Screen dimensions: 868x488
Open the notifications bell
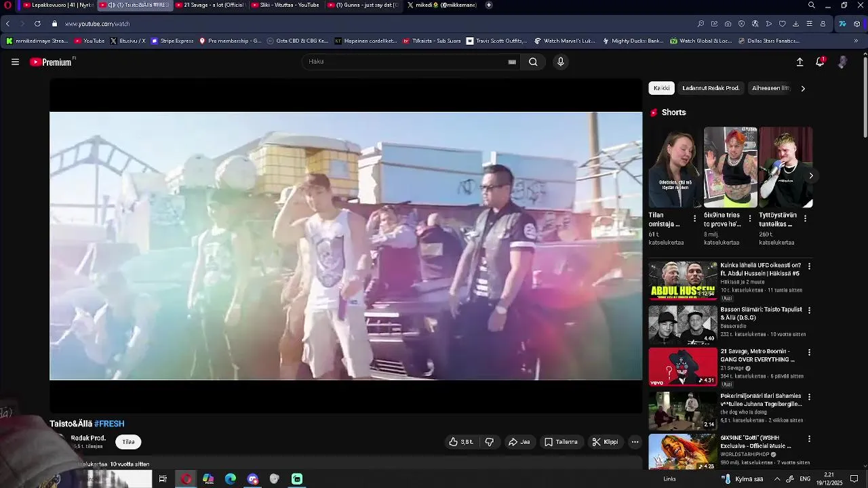tap(820, 62)
